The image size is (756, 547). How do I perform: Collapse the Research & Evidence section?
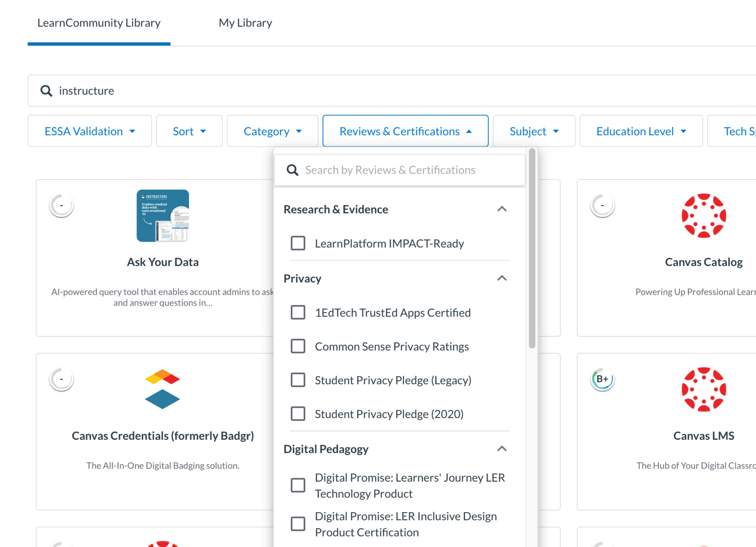pos(502,209)
